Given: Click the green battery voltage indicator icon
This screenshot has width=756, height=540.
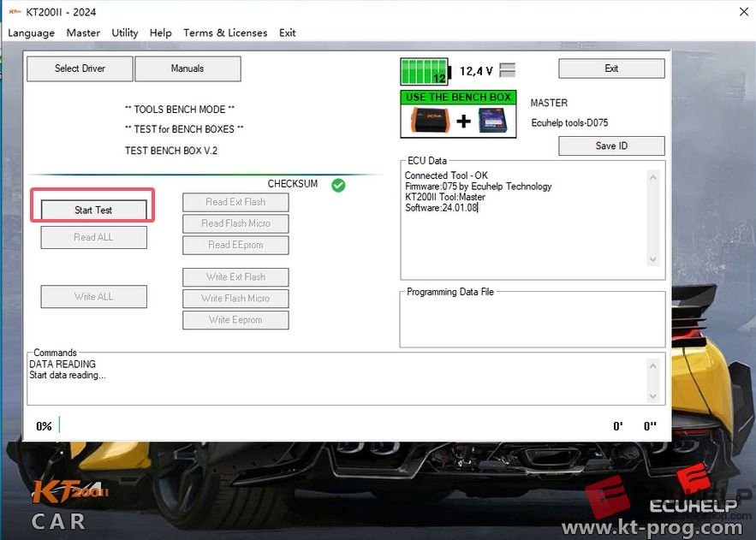Looking at the screenshot, I should click(x=426, y=71).
